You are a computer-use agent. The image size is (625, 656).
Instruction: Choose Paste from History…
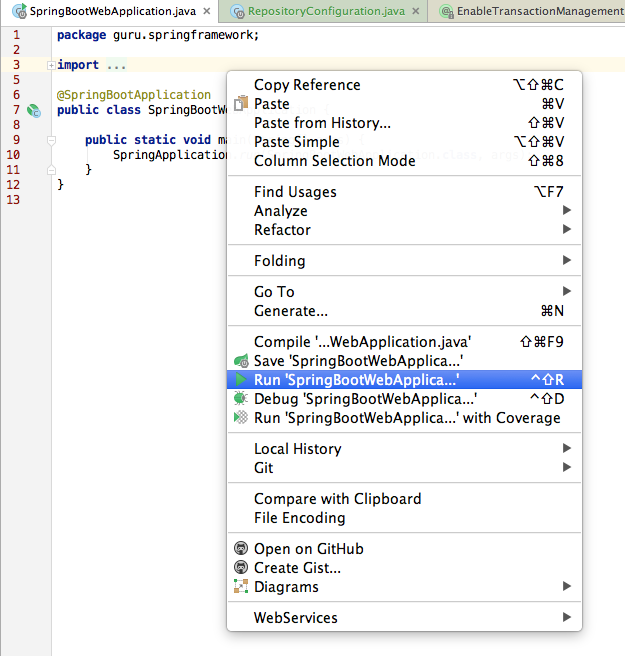pyautogui.click(x=404, y=123)
